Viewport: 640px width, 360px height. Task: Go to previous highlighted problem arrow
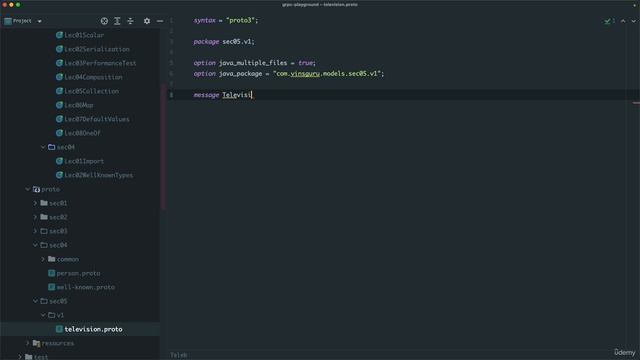pyautogui.click(x=623, y=21)
